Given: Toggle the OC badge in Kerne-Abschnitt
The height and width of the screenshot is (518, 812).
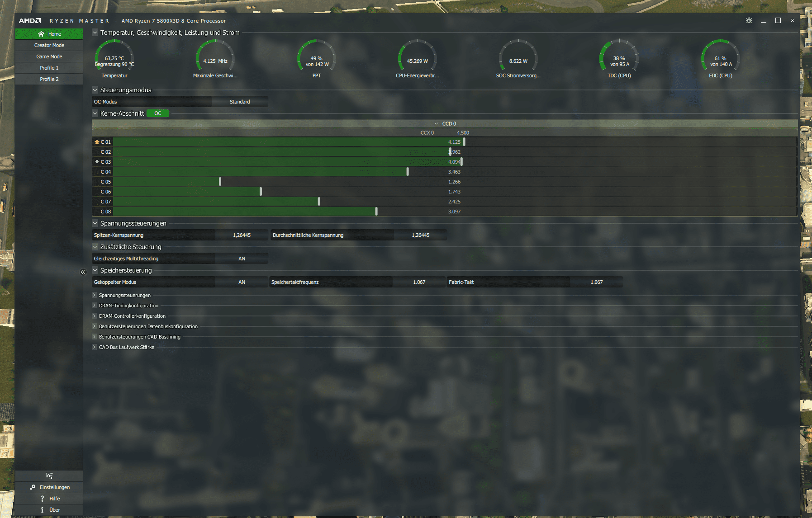Looking at the screenshot, I should pyautogui.click(x=158, y=113).
